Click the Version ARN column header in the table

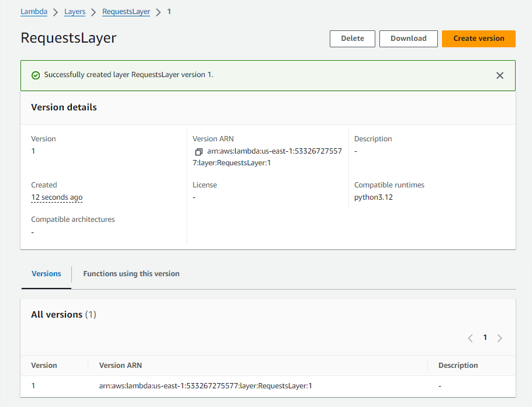(120, 366)
